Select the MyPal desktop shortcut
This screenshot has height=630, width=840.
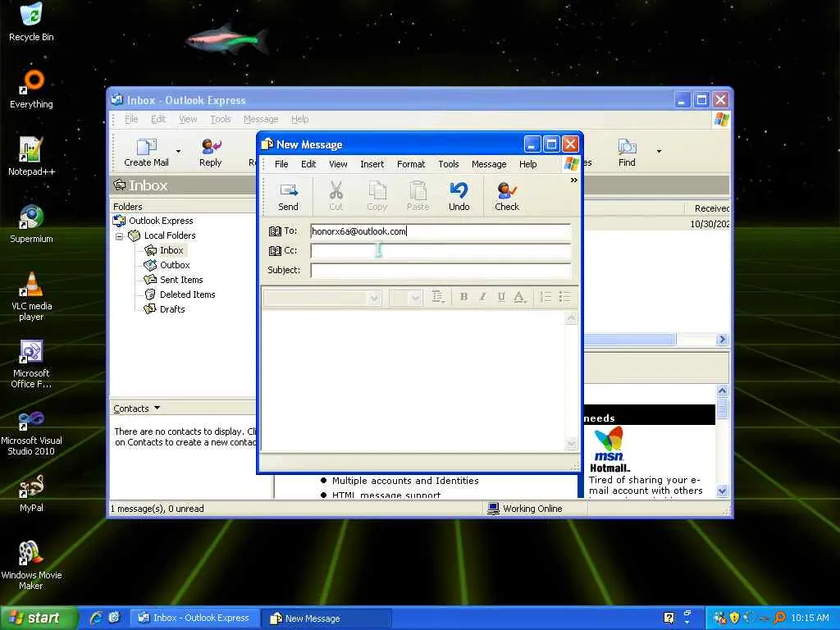tap(31, 493)
